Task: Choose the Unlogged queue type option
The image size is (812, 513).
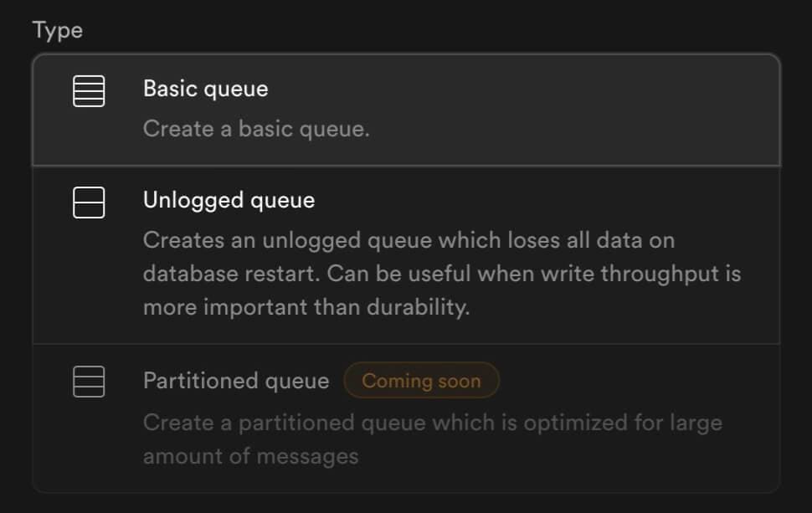Action: [x=406, y=254]
